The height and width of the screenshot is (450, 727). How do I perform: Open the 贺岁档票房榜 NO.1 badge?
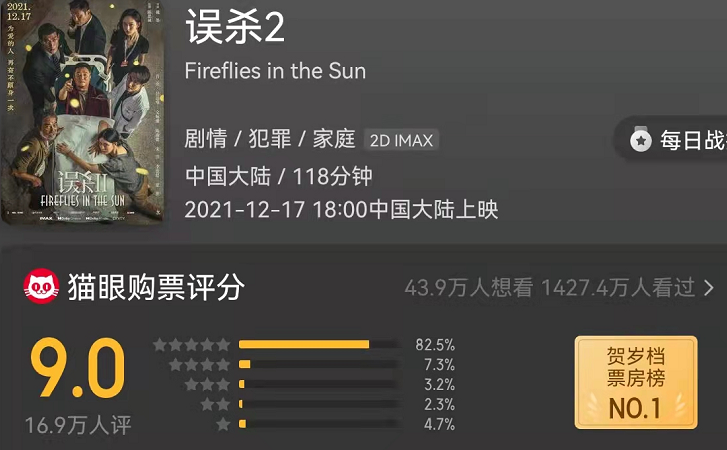point(636,382)
